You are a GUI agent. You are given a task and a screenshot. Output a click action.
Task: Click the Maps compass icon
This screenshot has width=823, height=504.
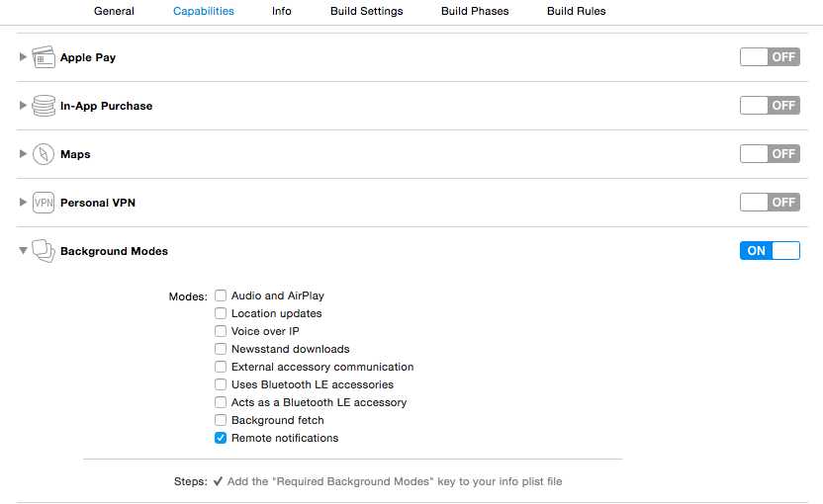click(x=44, y=154)
